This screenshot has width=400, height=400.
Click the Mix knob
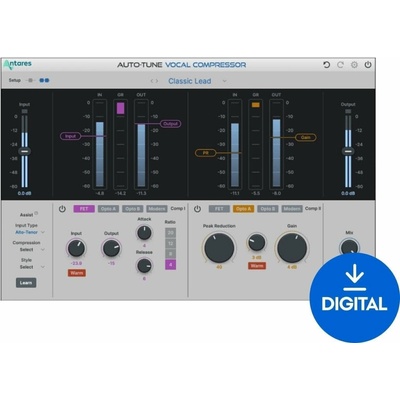pos(349,248)
